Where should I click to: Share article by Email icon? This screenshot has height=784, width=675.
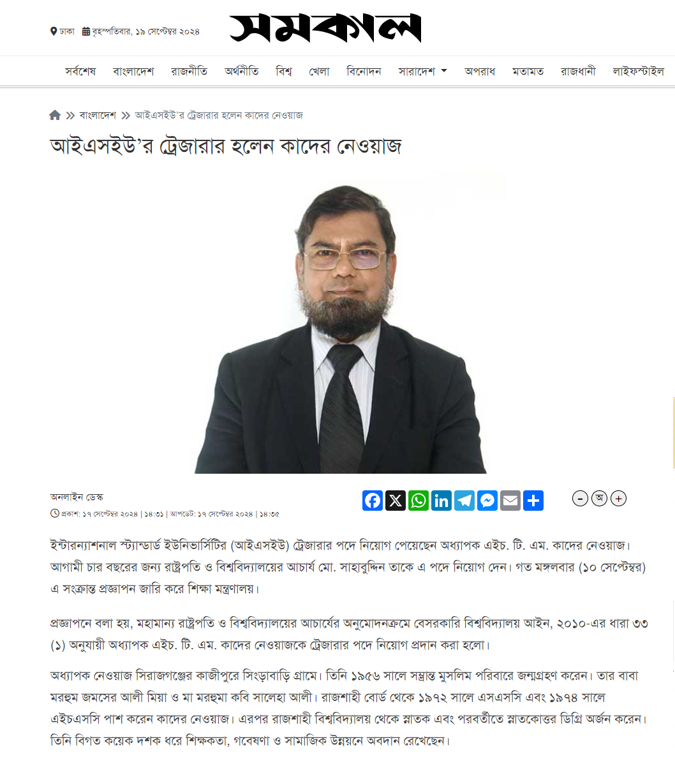pyautogui.click(x=510, y=501)
